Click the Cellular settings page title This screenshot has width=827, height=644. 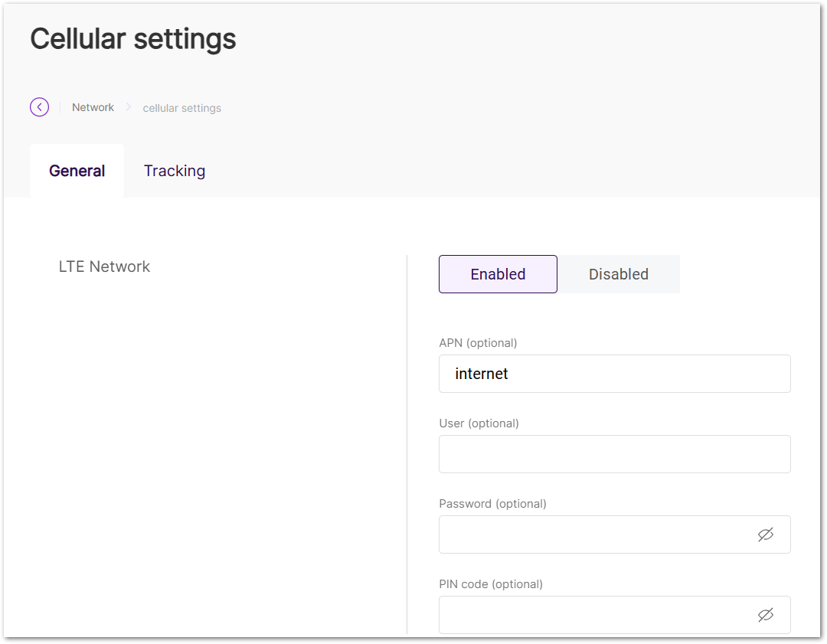[132, 38]
